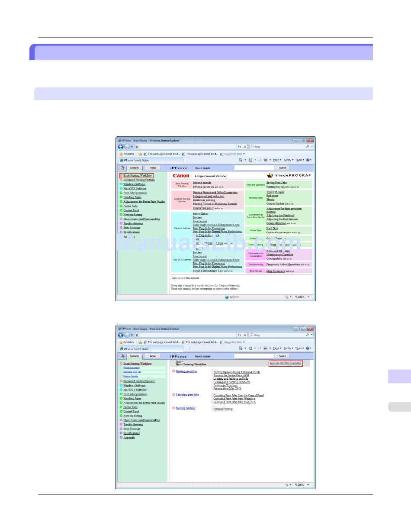Click Feeds icon in Workflow page window toolbar
Image resolution: width=411 pixels, height=532 pixels.
click(250, 348)
